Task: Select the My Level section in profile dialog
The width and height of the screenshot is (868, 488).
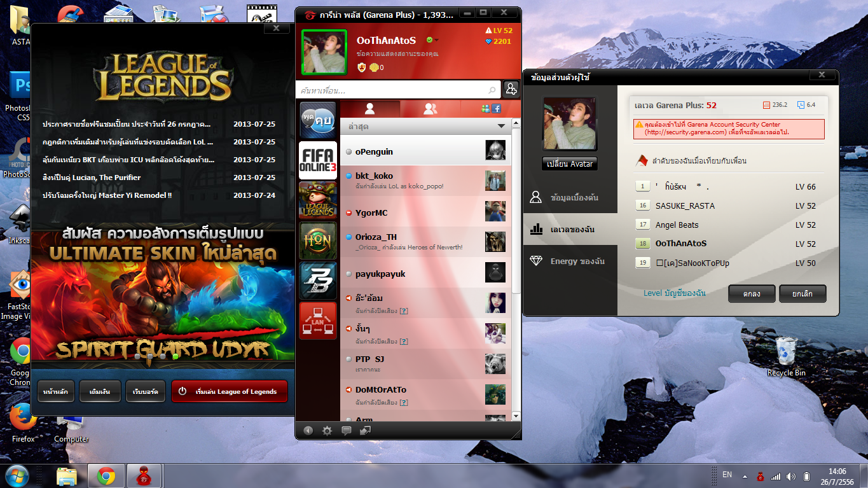Action: (570, 229)
